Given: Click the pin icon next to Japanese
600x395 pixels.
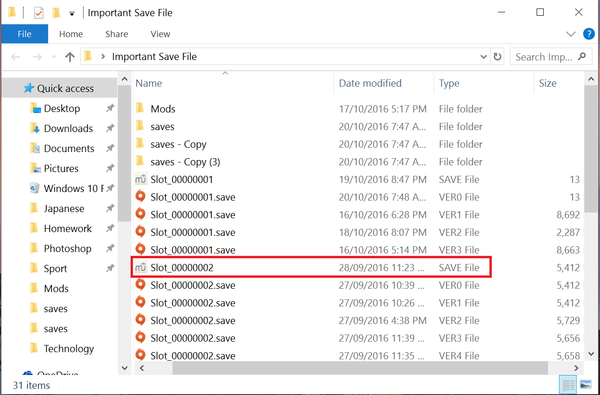Looking at the screenshot, I should tap(110, 208).
